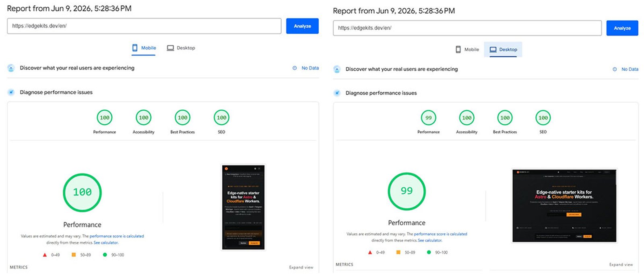This screenshot has height=274, width=644.
Task: Open Accessibility gauge in right report
Action: [467, 118]
